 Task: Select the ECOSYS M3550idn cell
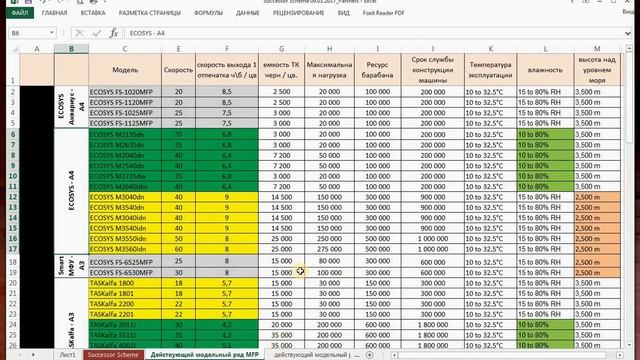[125, 239]
